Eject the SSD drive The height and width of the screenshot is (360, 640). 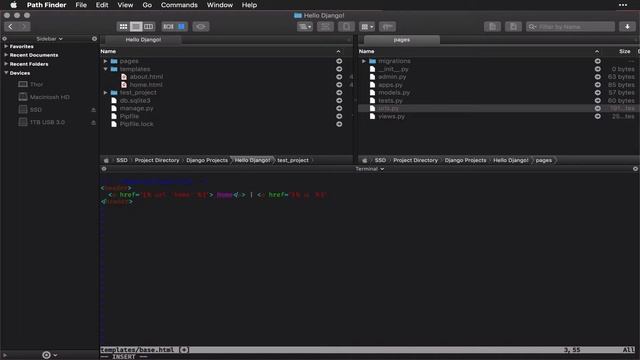(x=93, y=110)
